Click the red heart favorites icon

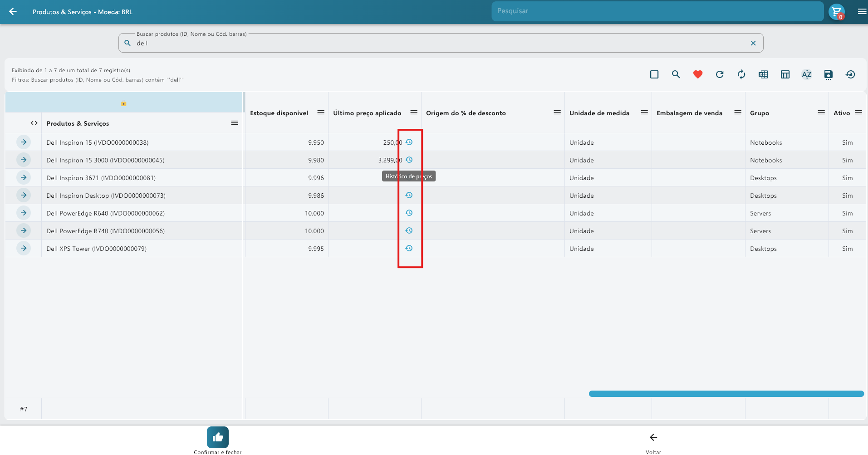698,74
